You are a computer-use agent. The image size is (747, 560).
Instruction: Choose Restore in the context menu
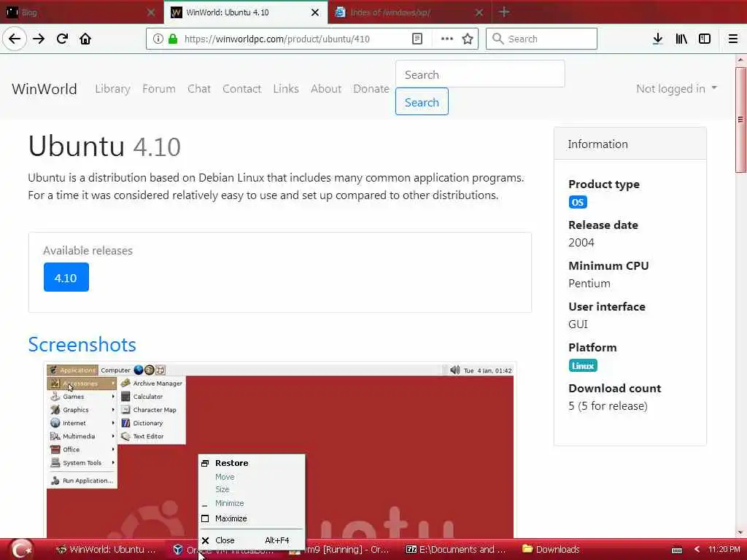coord(252,463)
